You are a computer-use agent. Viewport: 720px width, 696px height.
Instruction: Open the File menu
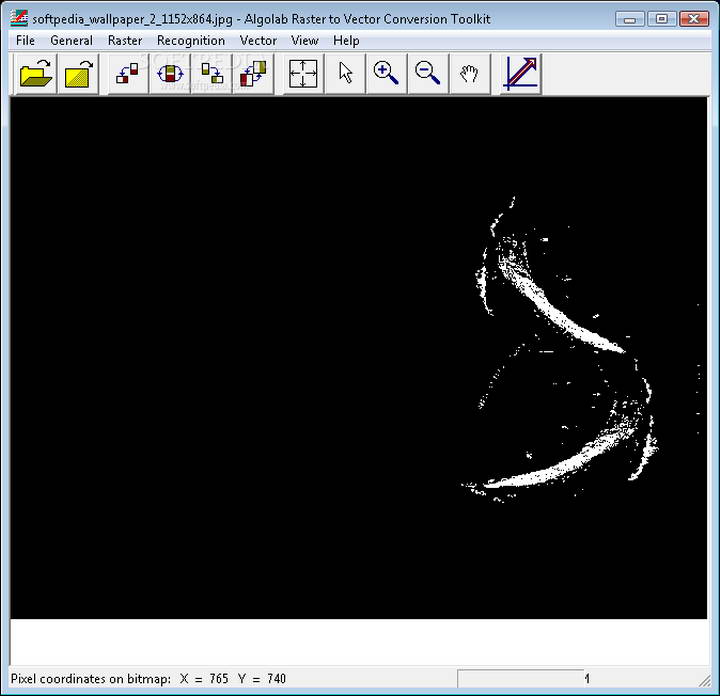(x=25, y=40)
